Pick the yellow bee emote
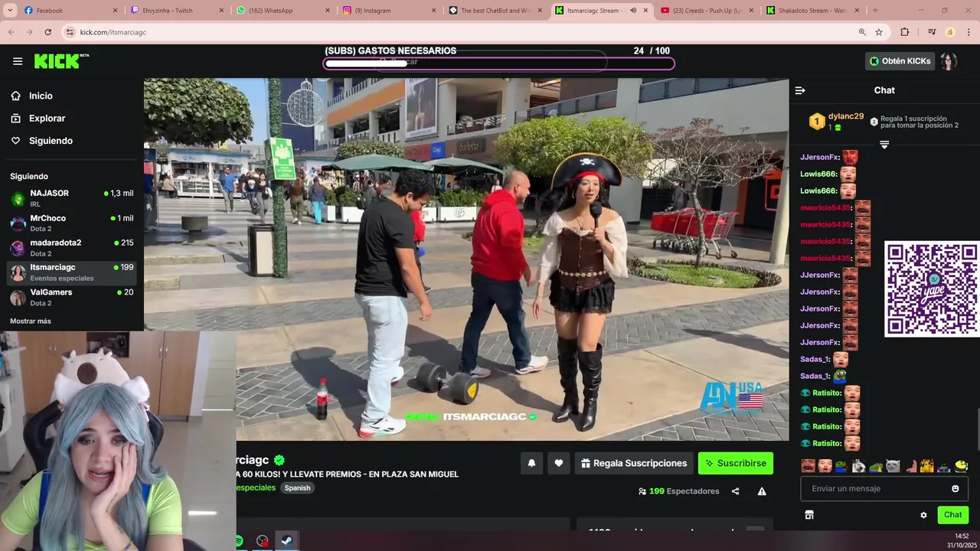 pyautogui.click(x=962, y=465)
